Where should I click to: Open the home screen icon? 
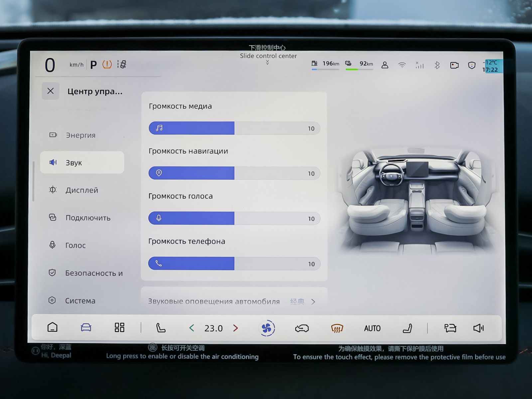[53, 328]
